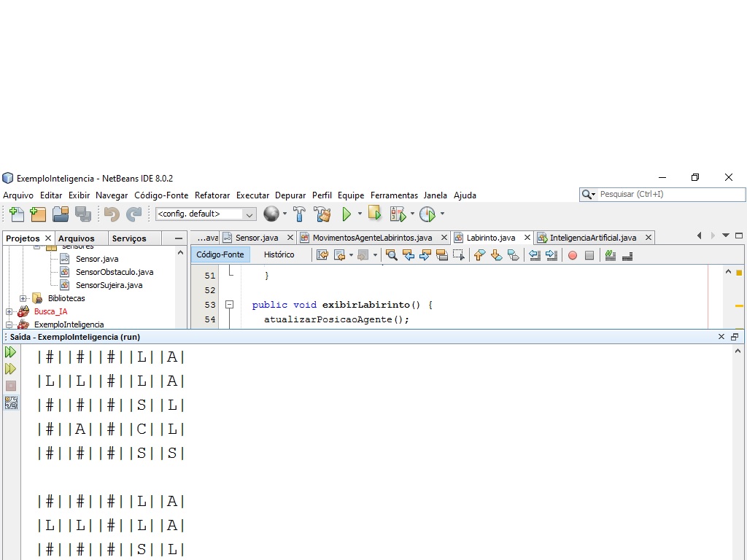Screen dimensions: 747x560
Task: Collapse the exibirLabirinto method fold
Action: [230, 304]
